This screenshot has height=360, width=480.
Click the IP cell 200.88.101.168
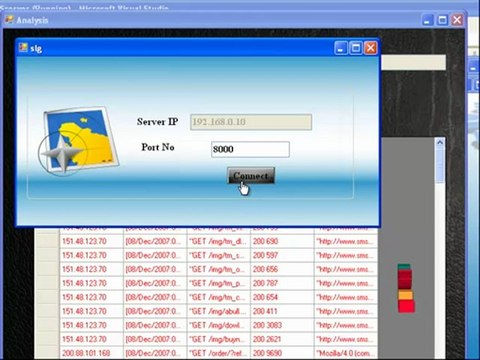pyautogui.click(x=92, y=353)
